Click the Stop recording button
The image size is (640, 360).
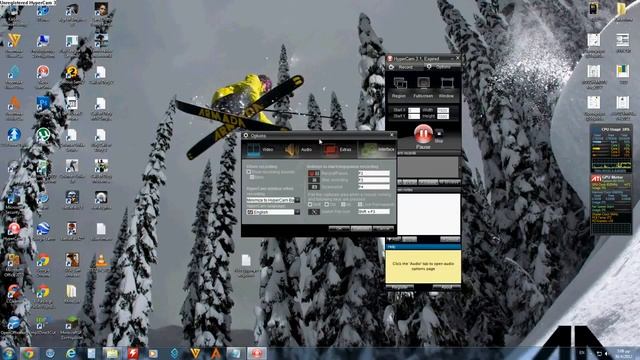coord(439,135)
